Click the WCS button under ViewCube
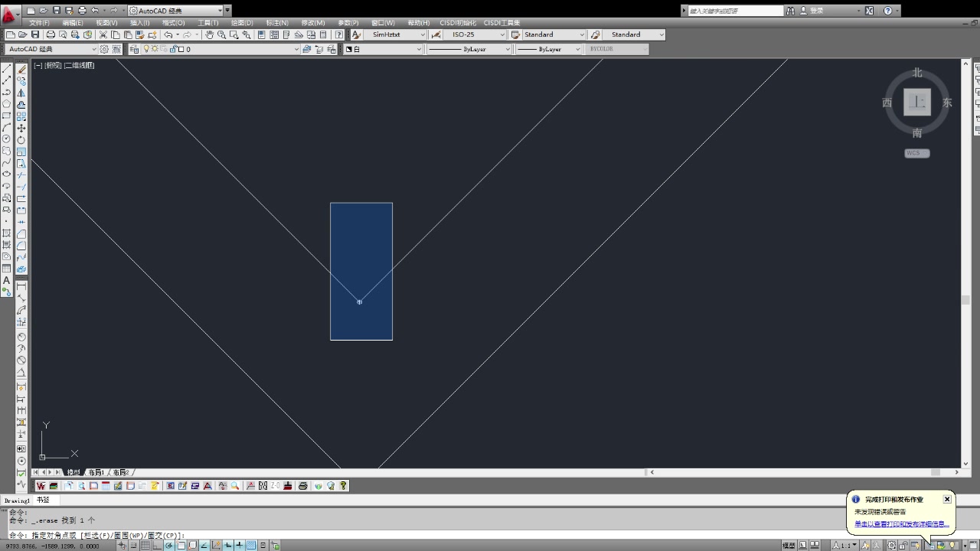 916,153
